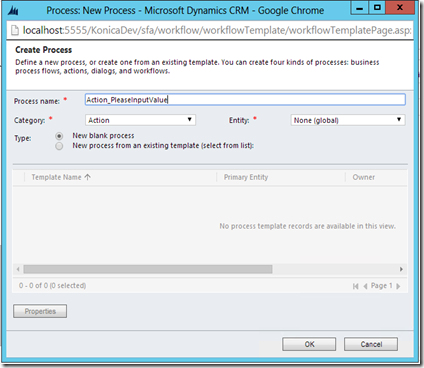Viewport: 424px width, 368px height.
Task: Click the Cancel button
Action: (x=371, y=344)
